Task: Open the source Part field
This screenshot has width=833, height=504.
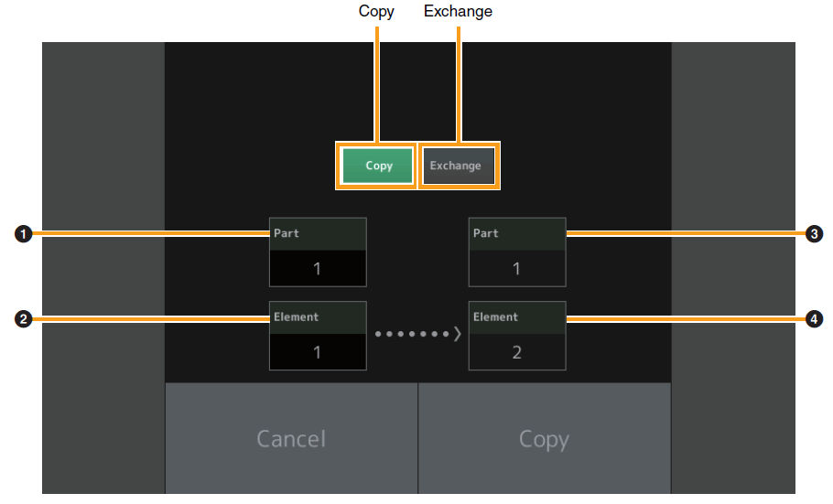Action: 318,252
